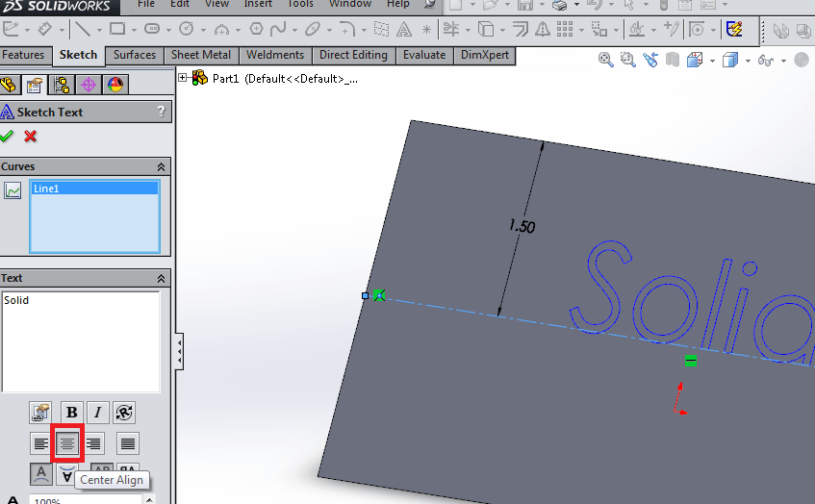The image size is (815, 504).
Task: Click the Zoom to Fit icon
Action: [606, 61]
